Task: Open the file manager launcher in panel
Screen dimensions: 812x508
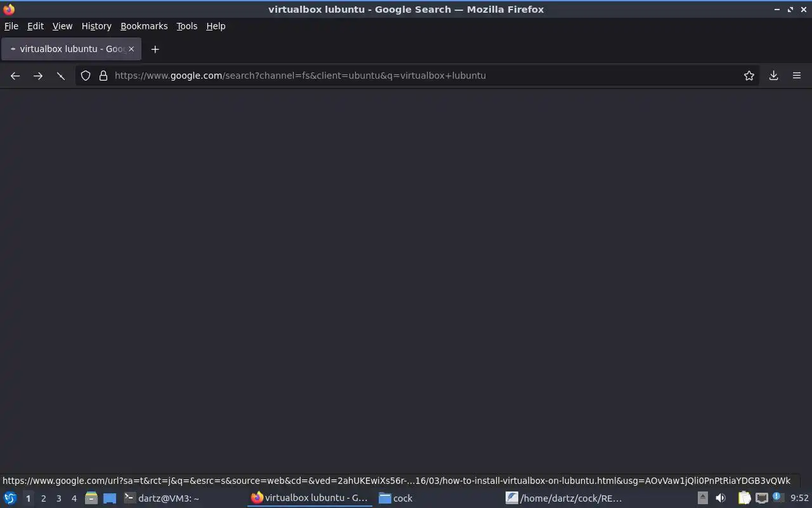Action: [x=91, y=498]
